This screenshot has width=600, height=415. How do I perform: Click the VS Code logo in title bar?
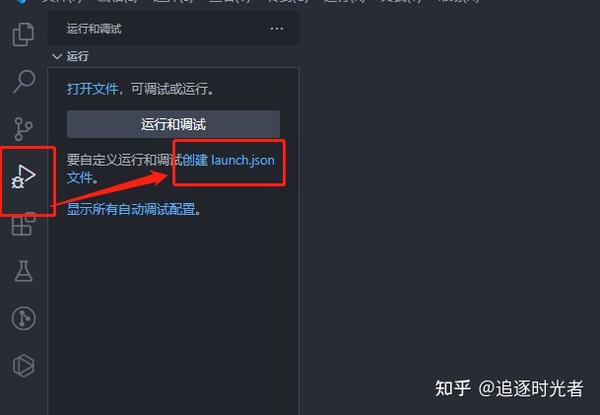[22, 2]
